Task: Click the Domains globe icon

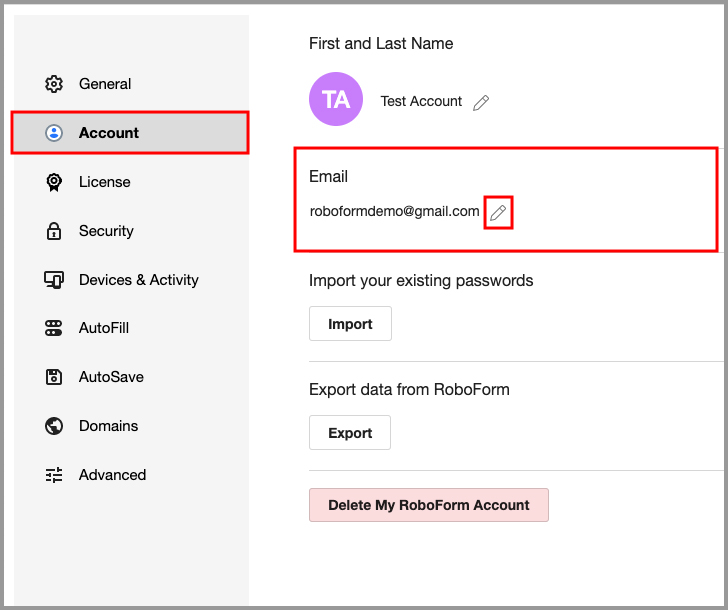Action: tap(54, 426)
